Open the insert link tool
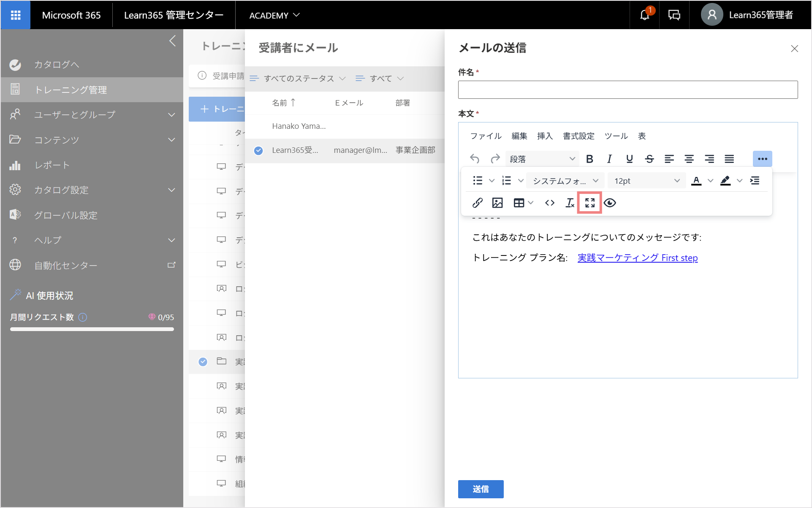Screen dimensions: 812x508 pyautogui.click(x=477, y=203)
